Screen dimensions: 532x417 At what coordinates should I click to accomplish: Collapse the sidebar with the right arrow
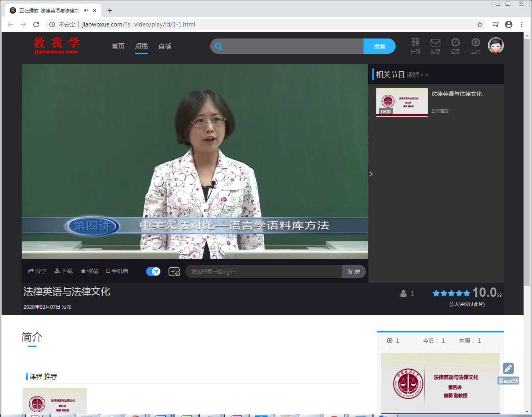tap(371, 174)
